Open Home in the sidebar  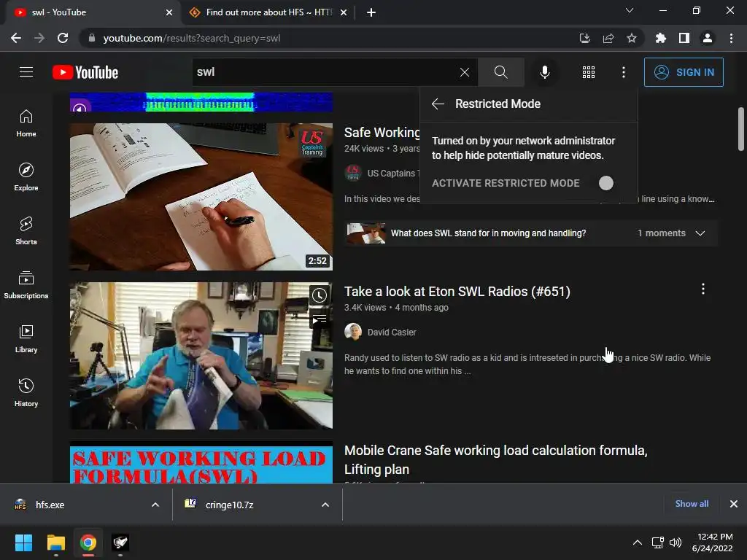coord(26,123)
